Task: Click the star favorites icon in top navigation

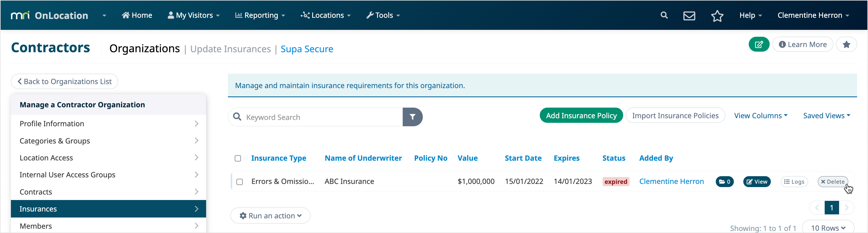Action: click(717, 15)
